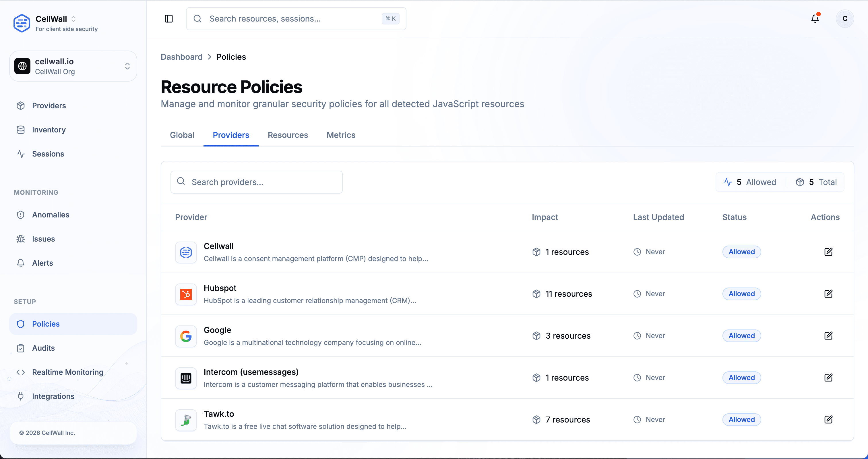
Task: Click the magnifier icon in Search providers
Action: point(181,182)
